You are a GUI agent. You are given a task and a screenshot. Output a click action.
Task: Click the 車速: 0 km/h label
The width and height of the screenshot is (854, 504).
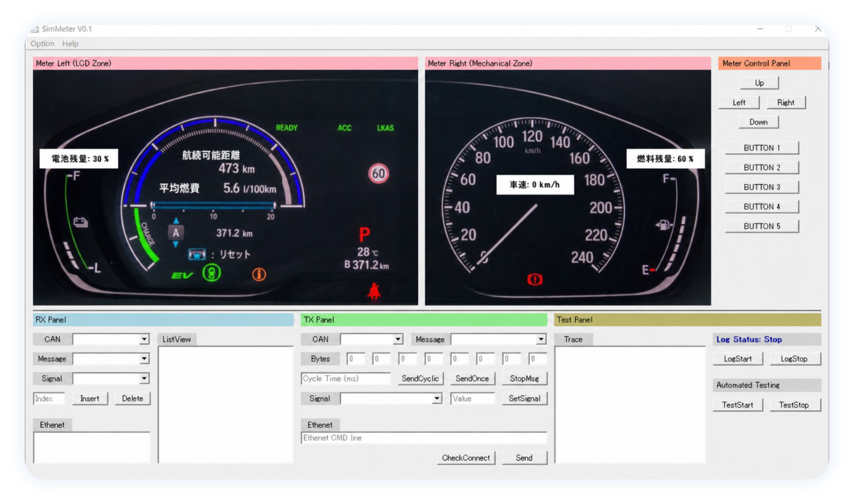pyautogui.click(x=535, y=185)
